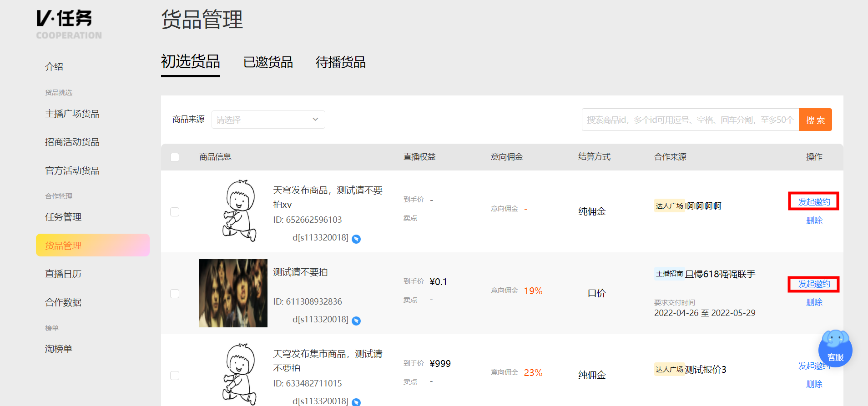Check the box for product 652662596103

point(175,212)
